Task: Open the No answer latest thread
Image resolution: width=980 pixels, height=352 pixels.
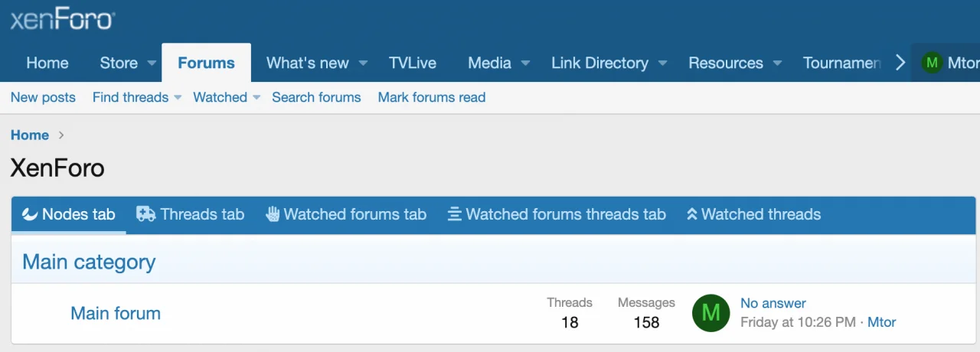Action: coord(773,303)
